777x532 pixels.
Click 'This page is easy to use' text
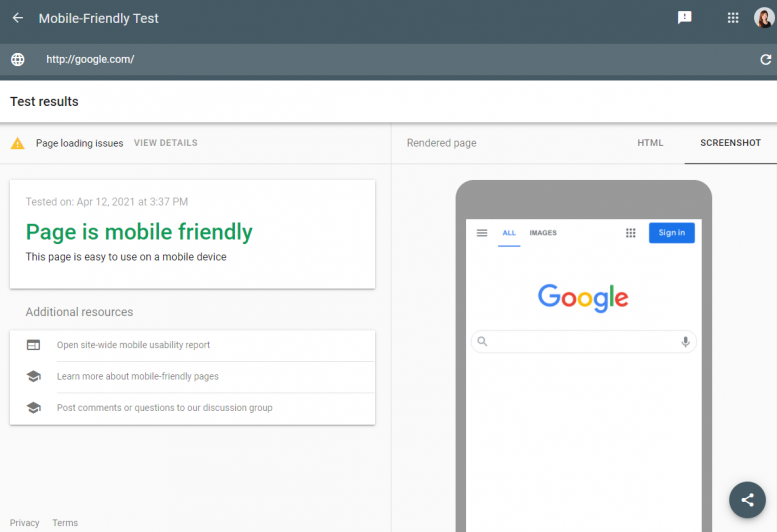[x=126, y=257]
